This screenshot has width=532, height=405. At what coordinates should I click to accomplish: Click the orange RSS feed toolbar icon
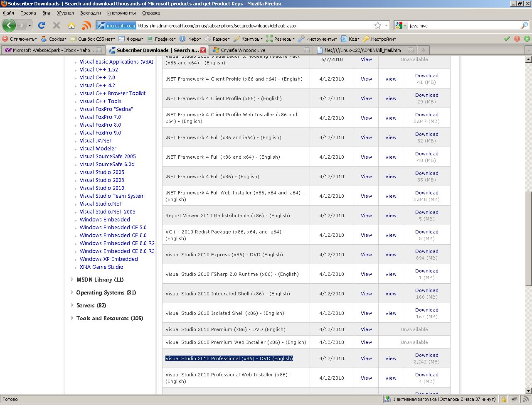(86, 25)
